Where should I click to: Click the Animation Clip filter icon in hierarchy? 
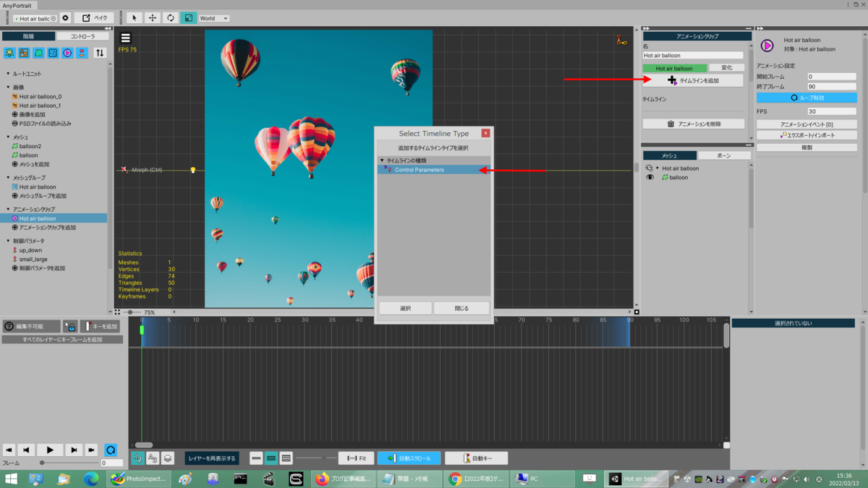coord(67,53)
